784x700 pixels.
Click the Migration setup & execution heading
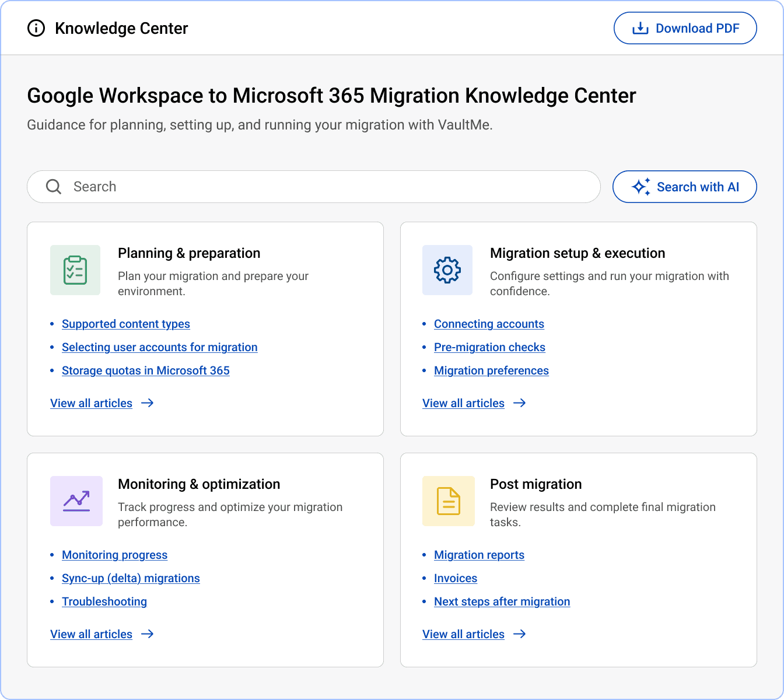[x=577, y=253]
